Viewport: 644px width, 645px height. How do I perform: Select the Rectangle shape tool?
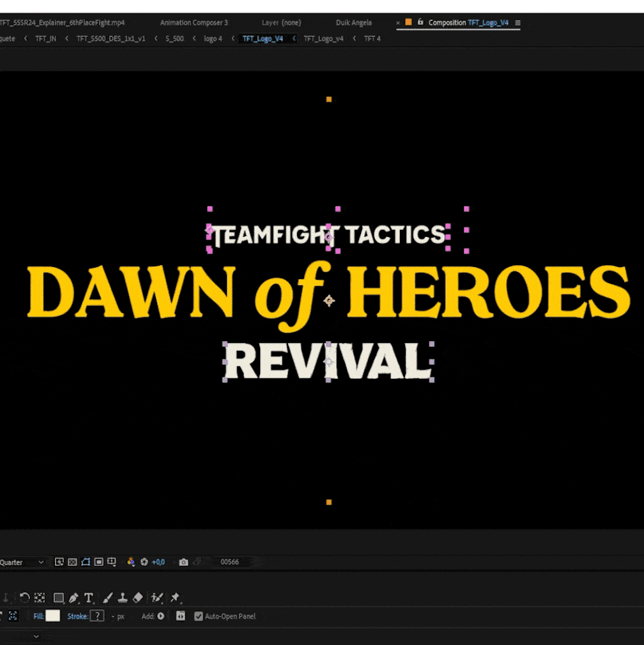pos(58,597)
